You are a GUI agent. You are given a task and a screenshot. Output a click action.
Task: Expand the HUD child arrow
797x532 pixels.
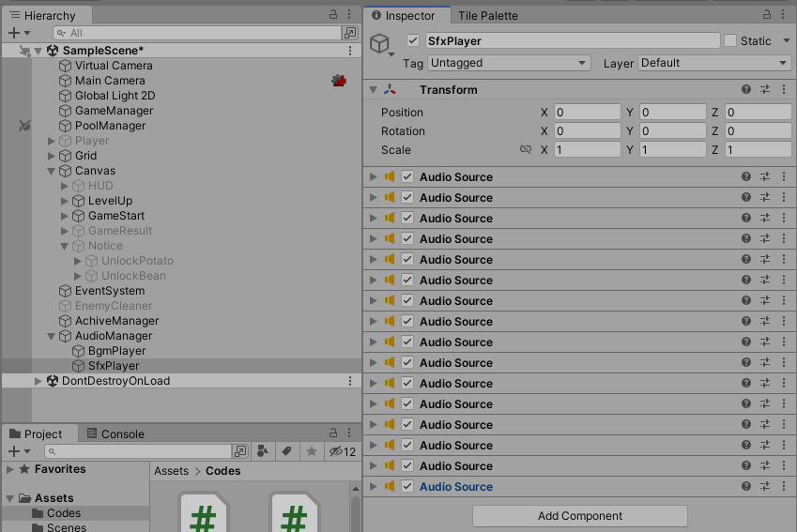click(65, 186)
